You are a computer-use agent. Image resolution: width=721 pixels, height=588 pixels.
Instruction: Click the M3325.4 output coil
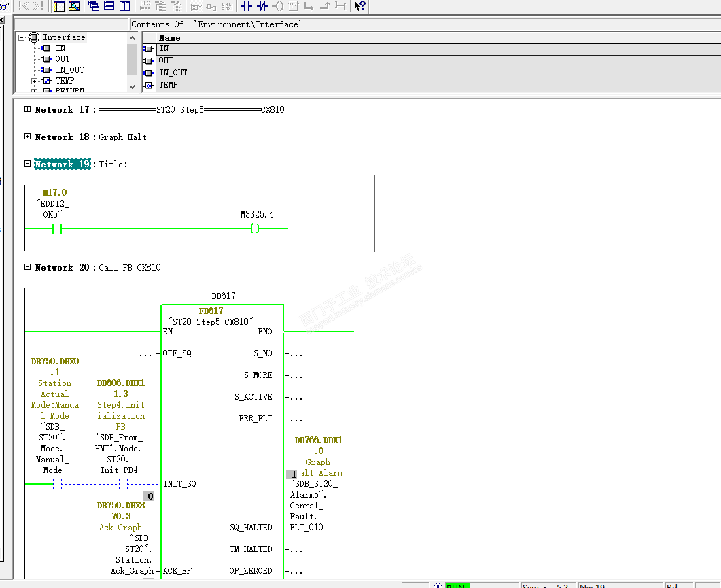pos(255,228)
